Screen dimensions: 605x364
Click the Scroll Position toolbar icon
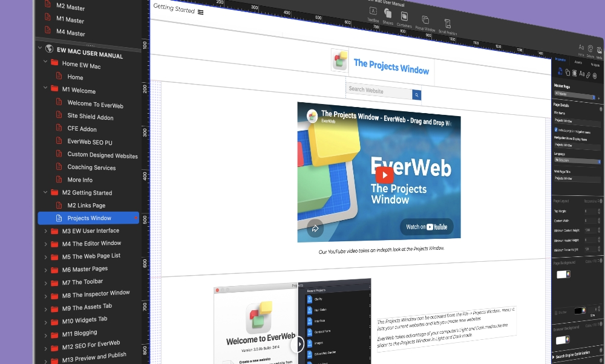pos(448,25)
